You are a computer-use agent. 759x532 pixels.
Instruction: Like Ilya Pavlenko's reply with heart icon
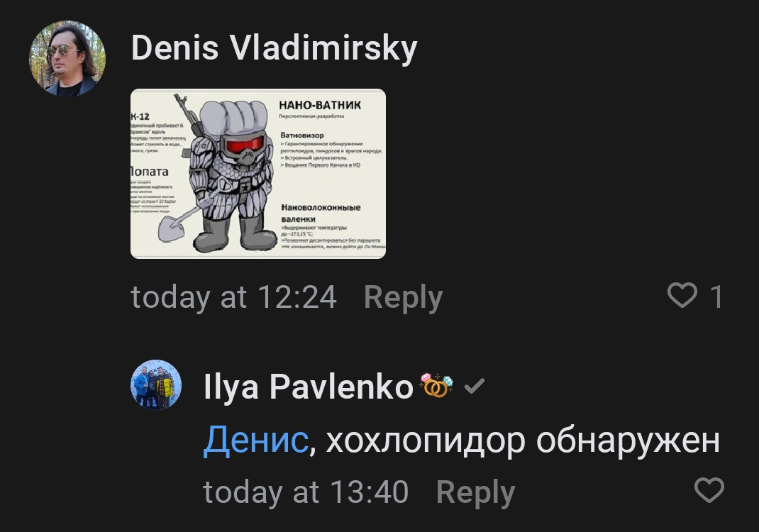709,489
